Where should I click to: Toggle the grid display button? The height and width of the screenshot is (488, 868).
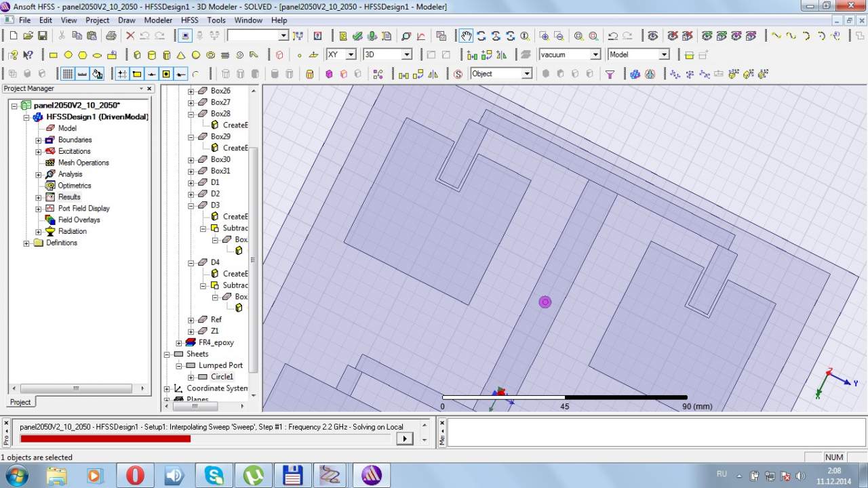[x=68, y=74]
